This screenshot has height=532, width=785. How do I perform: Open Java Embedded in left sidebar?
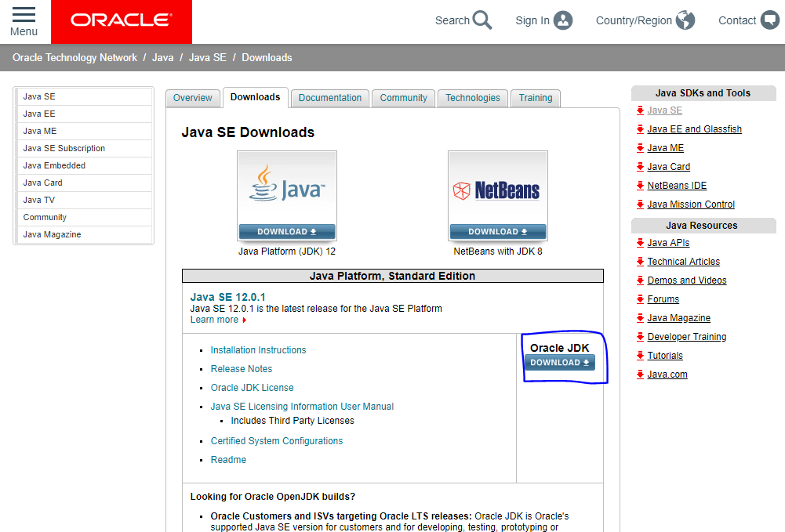coord(84,165)
